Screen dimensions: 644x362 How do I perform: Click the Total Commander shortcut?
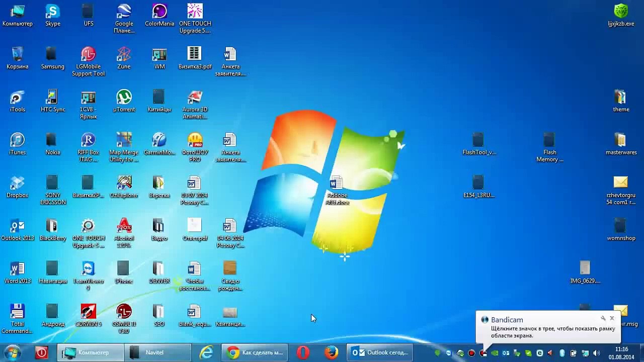[17, 319]
